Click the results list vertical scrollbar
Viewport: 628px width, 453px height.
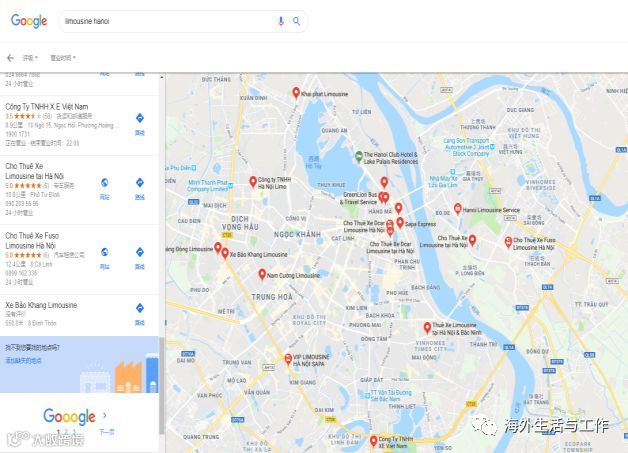[x=162, y=385]
